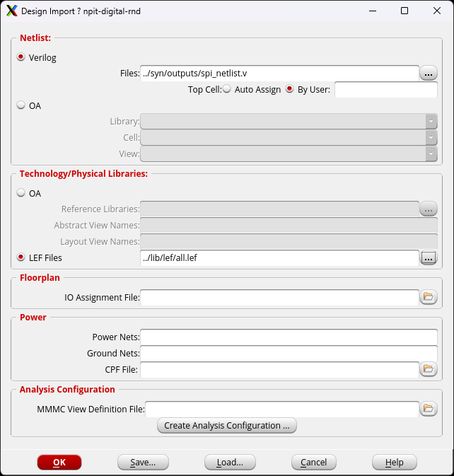Click the Innovus X logo in title bar
This screenshot has width=454, height=476.
coord(12,11)
